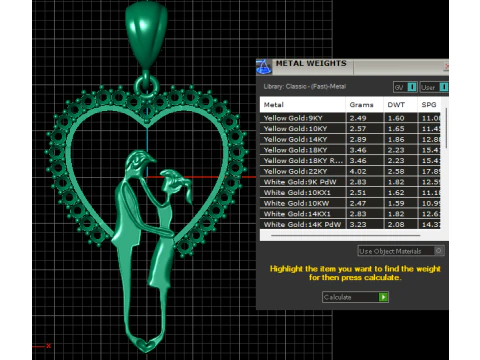480x360 pixels.
Task: Click the SPG column header
Action: point(430,105)
